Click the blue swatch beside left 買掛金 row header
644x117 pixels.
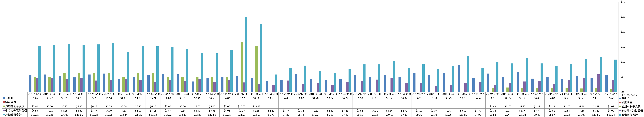(x=4, y=98)
